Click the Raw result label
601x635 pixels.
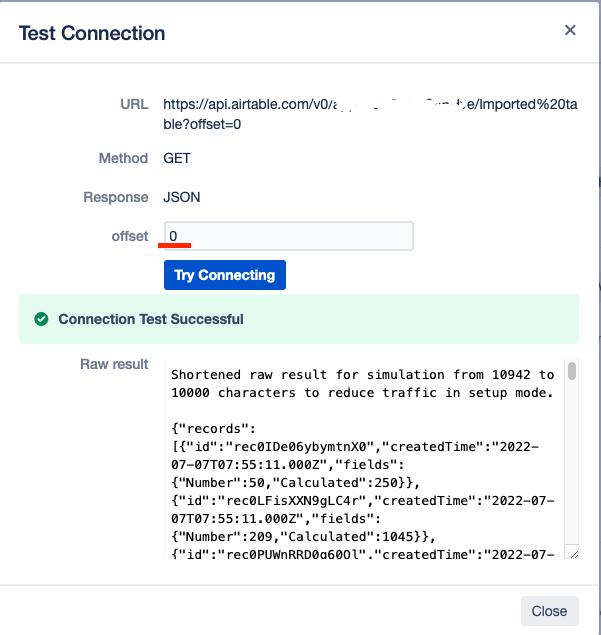[114, 364]
